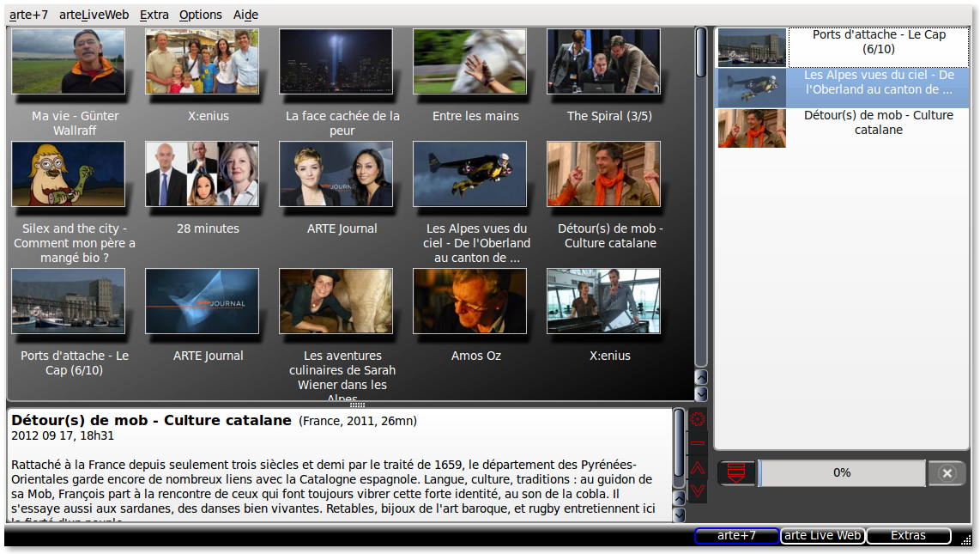This screenshot has width=980, height=554.
Task: Choose Silex and the city cartoon thumbnail
Action: pos(68,174)
